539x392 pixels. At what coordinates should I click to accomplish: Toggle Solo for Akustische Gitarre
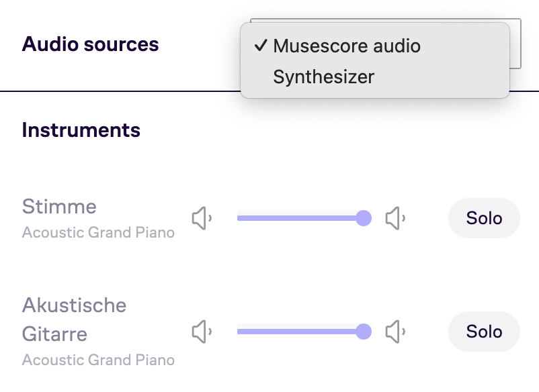click(x=484, y=332)
